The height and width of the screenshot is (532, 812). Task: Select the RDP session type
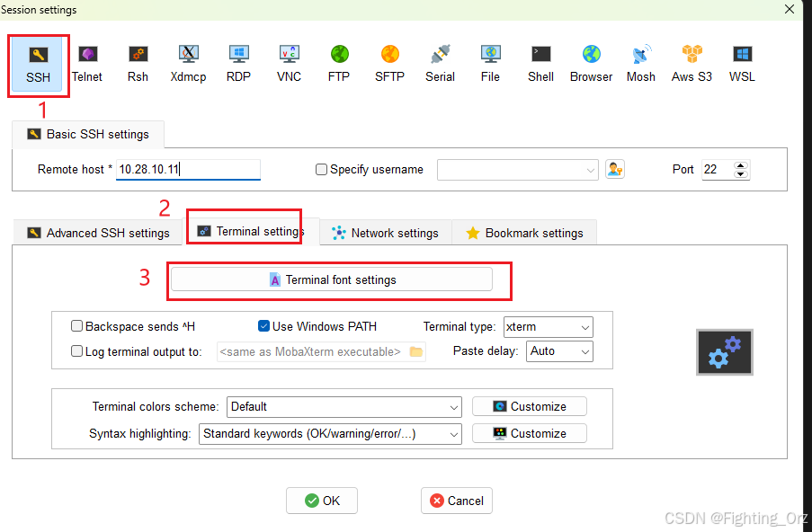238,63
